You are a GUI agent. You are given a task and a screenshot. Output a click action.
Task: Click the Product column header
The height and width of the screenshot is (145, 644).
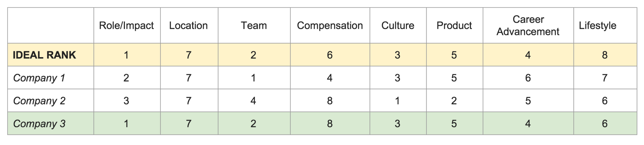(x=454, y=26)
